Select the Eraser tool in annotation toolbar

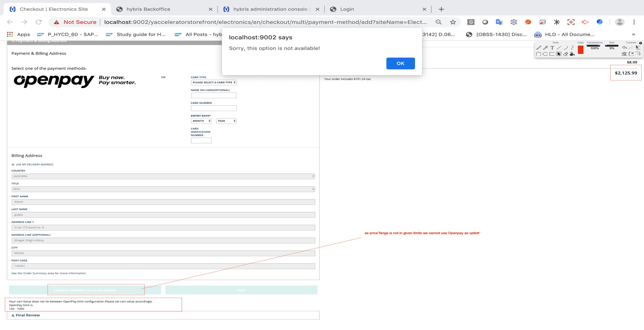(x=566, y=54)
